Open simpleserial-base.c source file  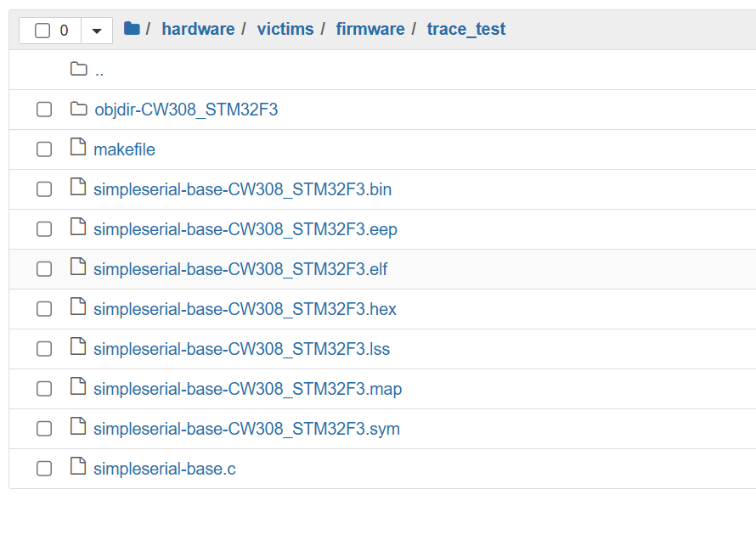(x=165, y=470)
